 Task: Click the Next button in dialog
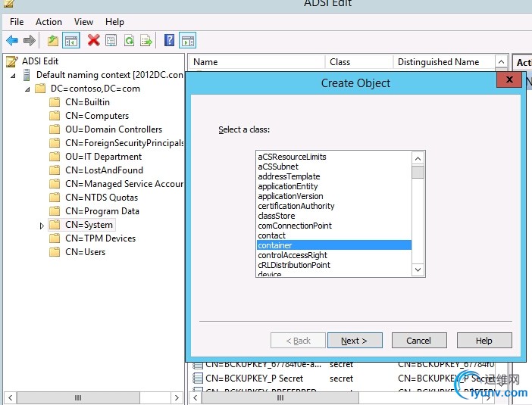pyautogui.click(x=354, y=341)
